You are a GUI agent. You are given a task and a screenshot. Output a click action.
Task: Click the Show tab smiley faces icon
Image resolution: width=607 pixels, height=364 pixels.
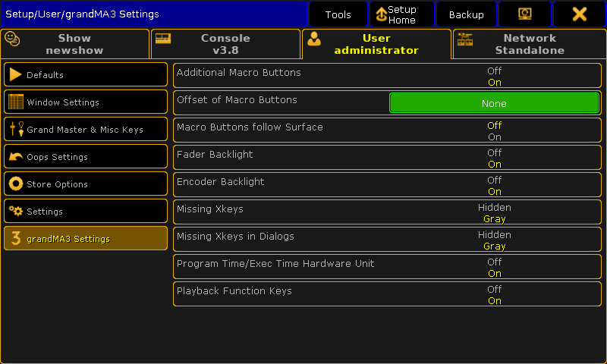point(12,39)
